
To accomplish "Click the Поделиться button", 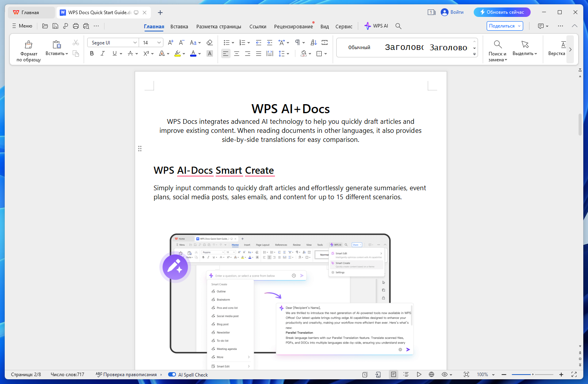I will tap(505, 26).
